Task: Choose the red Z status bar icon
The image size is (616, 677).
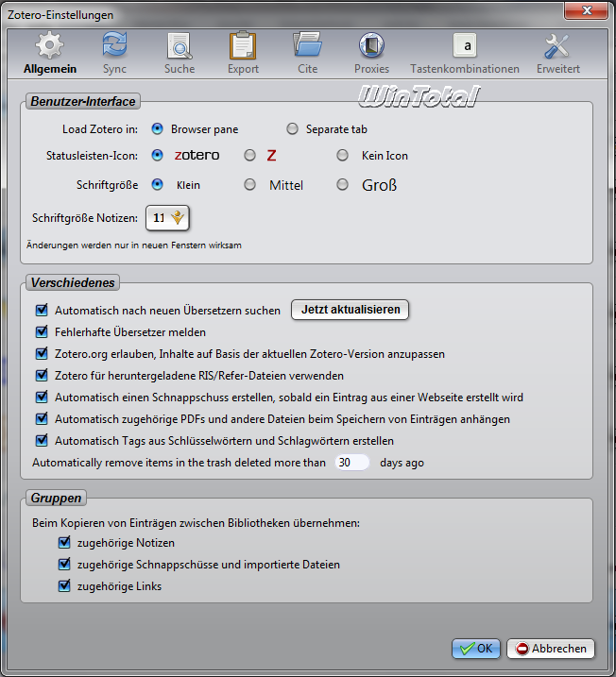Action: pos(249,155)
